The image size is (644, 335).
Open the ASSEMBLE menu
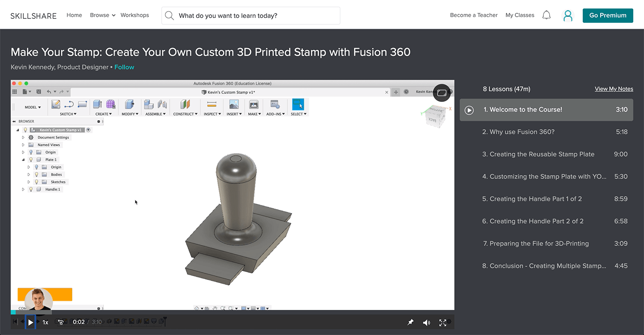click(x=155, y=114)
